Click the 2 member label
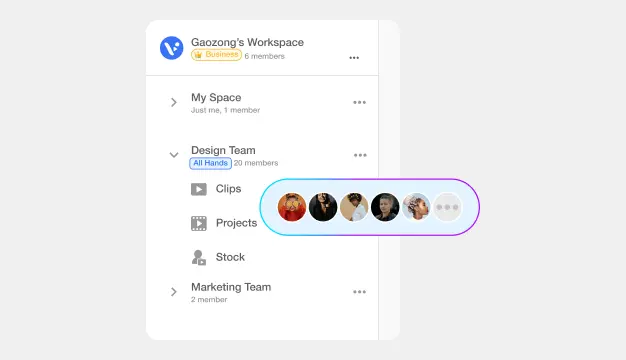 [x=209, y=300]
